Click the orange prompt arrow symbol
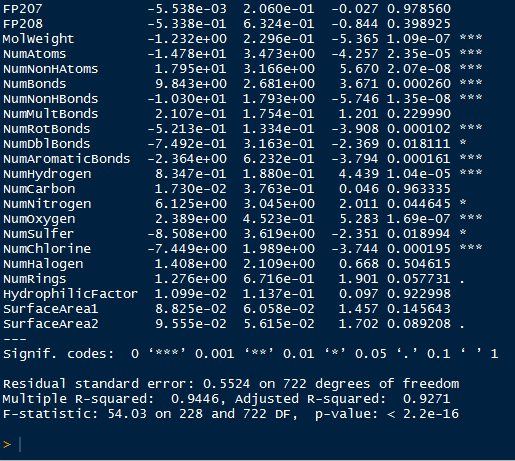The height and width of the screenshot is (461, 515). [x=7, y=445]
